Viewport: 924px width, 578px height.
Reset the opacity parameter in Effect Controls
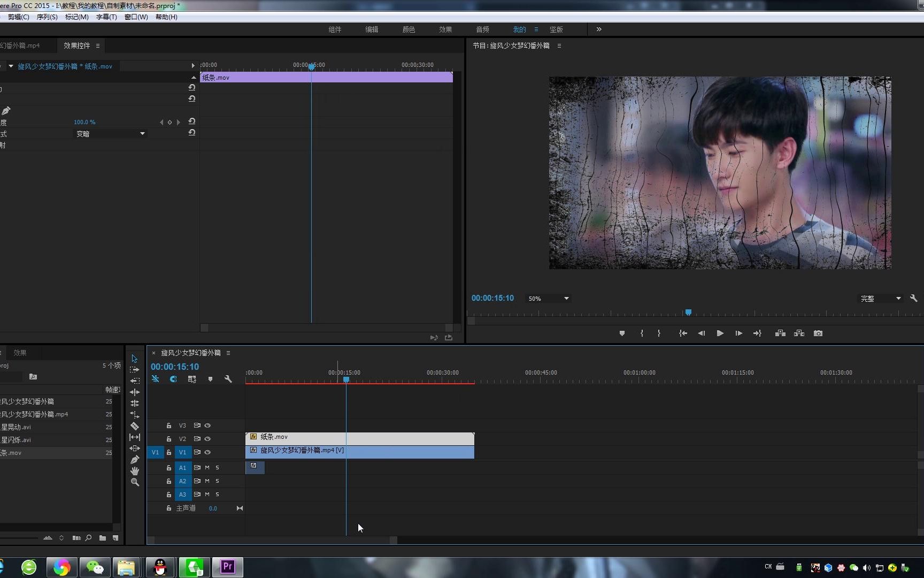pyautogui.click(x=191, y=121)
